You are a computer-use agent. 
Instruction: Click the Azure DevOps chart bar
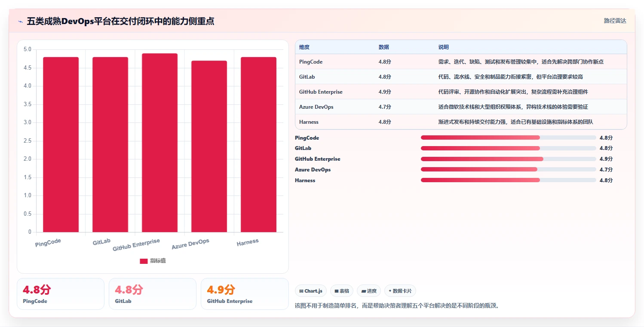209,146
